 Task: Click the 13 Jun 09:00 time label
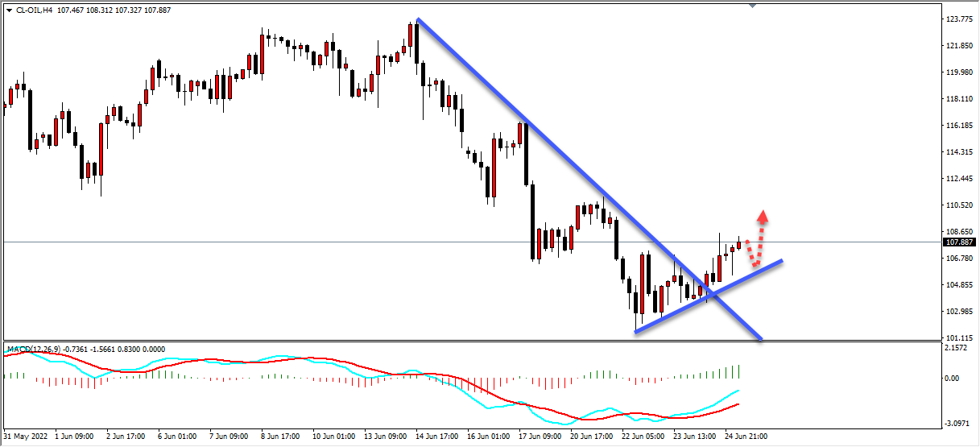pyautogui.click(x=384, y=437)
